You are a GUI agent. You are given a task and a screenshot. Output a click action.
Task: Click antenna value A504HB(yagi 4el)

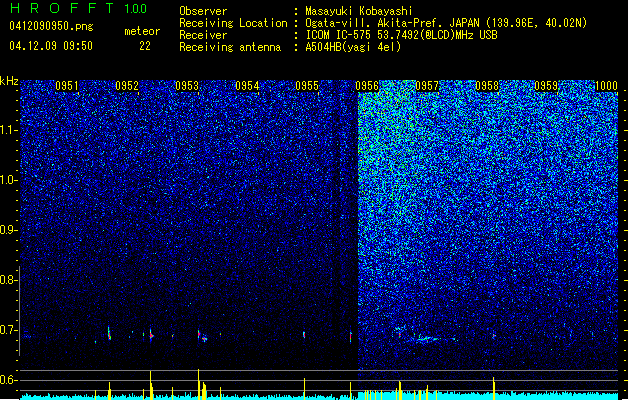(x=353, y=47)
